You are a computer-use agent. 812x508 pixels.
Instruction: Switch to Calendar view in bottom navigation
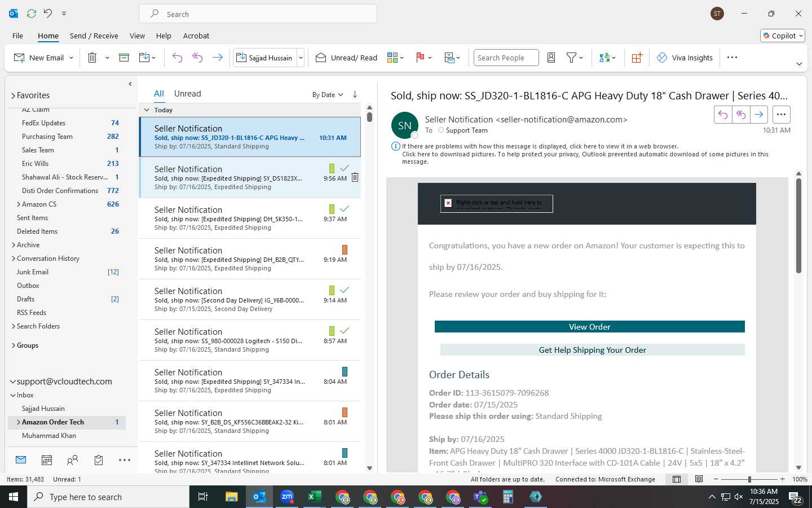click(47, 460)
